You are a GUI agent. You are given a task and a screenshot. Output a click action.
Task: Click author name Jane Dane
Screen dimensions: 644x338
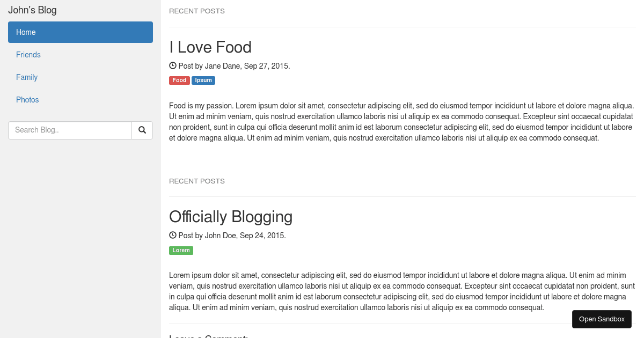(222, 65)
